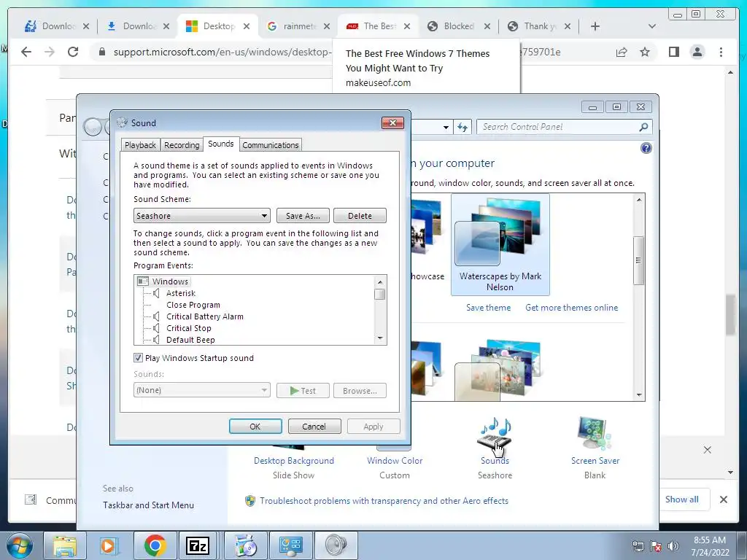Uncheck Play Windows Startup sound
747x560 pixels.
tap(138, 357)
